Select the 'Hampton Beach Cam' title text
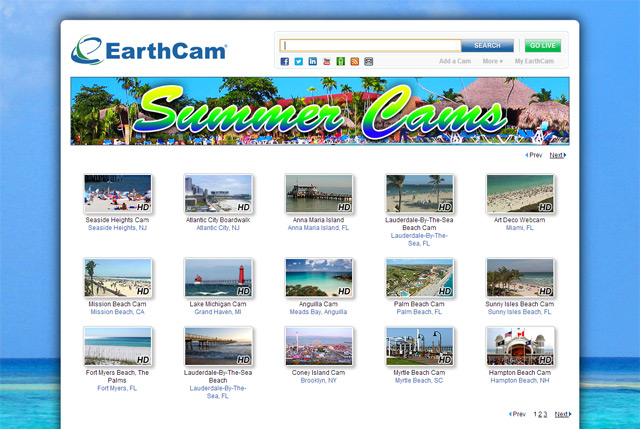The image size is (640, 429). click(520, 373)
